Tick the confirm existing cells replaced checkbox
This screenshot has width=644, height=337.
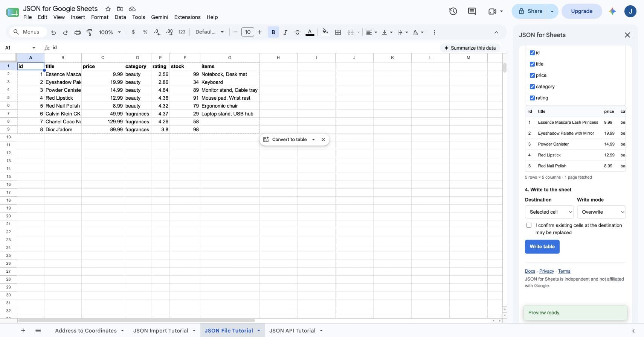point(529,225)
